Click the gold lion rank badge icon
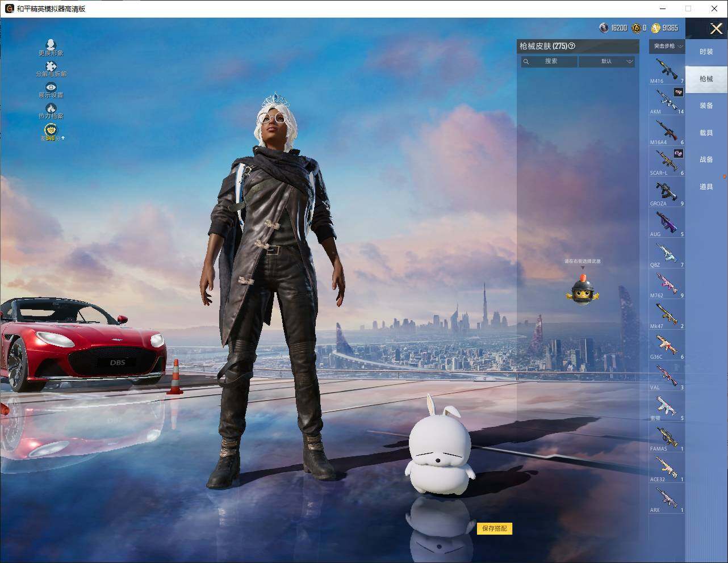Image resolution: width=728 pixels, height=563 pixels. pyautogui.click(x=51, y=131)
